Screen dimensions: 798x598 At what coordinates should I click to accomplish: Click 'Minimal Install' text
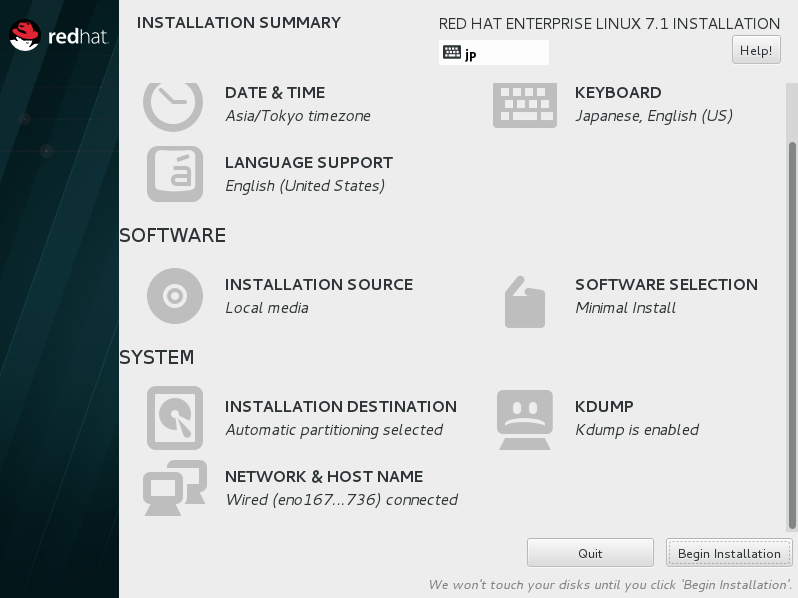point(625,308)
